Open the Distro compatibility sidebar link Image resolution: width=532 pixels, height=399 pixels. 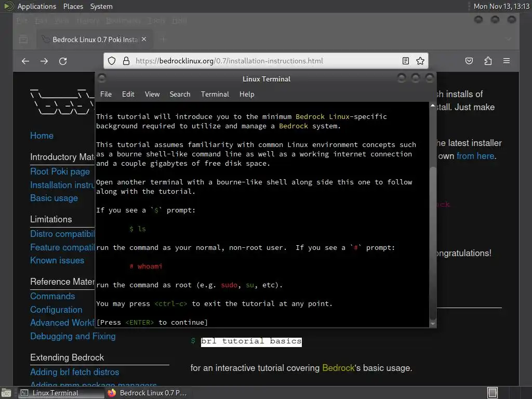(x=62, y=234)
